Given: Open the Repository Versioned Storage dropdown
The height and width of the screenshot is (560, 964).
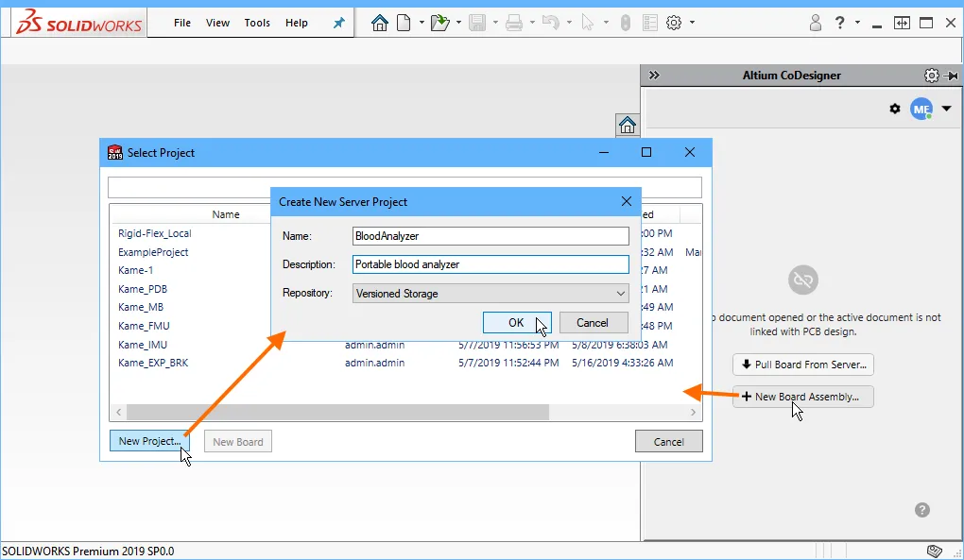Looking at the screenshot, I should tap(491, 294).
